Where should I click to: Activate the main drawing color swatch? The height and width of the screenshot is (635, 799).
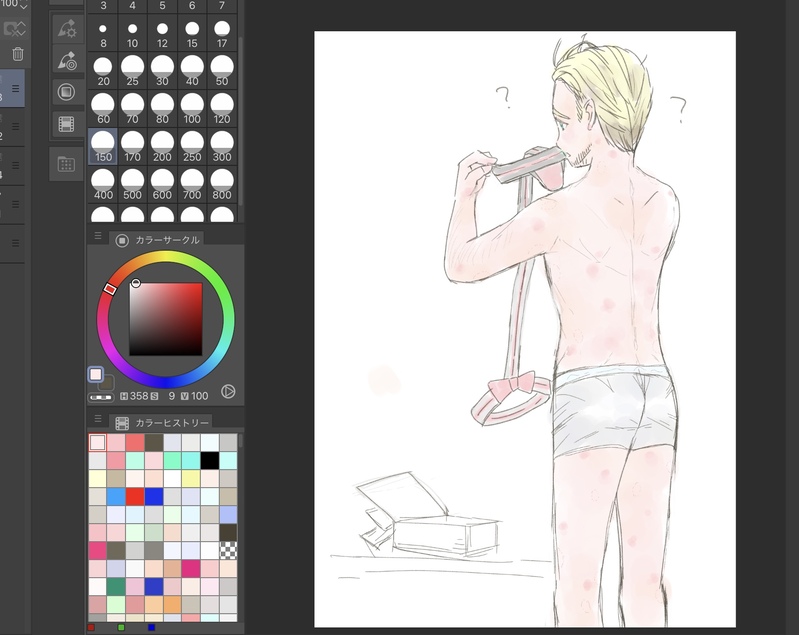pos(96,375)
